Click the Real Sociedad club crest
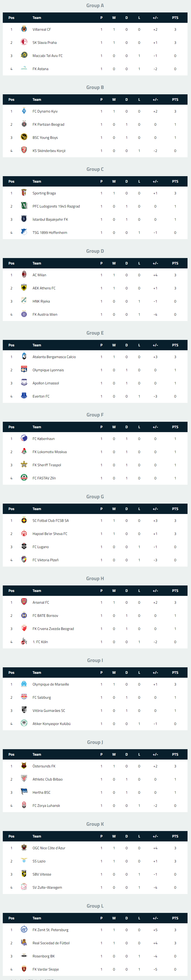The width and height of the screenshot is (191, 980). [24, 942]
